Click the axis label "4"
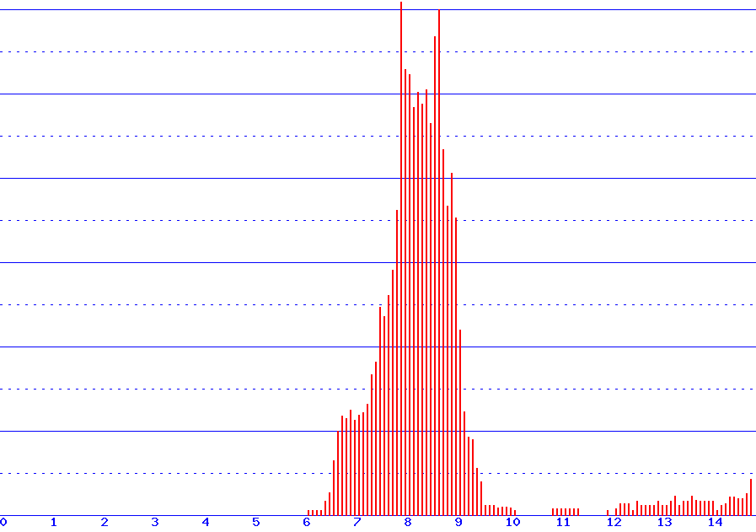The width and height of the screenshot is (756, 532). point(206,522)
